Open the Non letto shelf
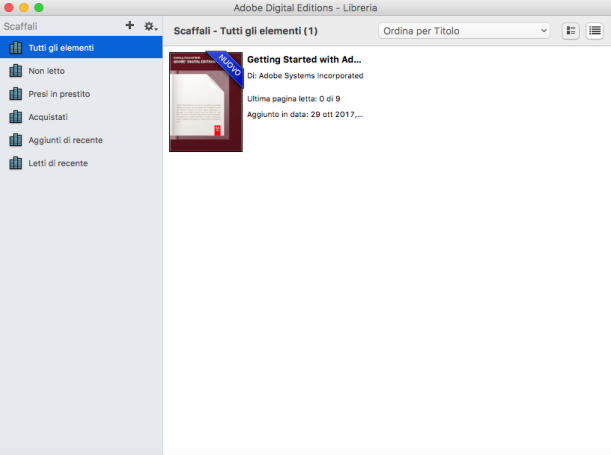The width and height of the screenshot is (611, 455). (81, 71)
